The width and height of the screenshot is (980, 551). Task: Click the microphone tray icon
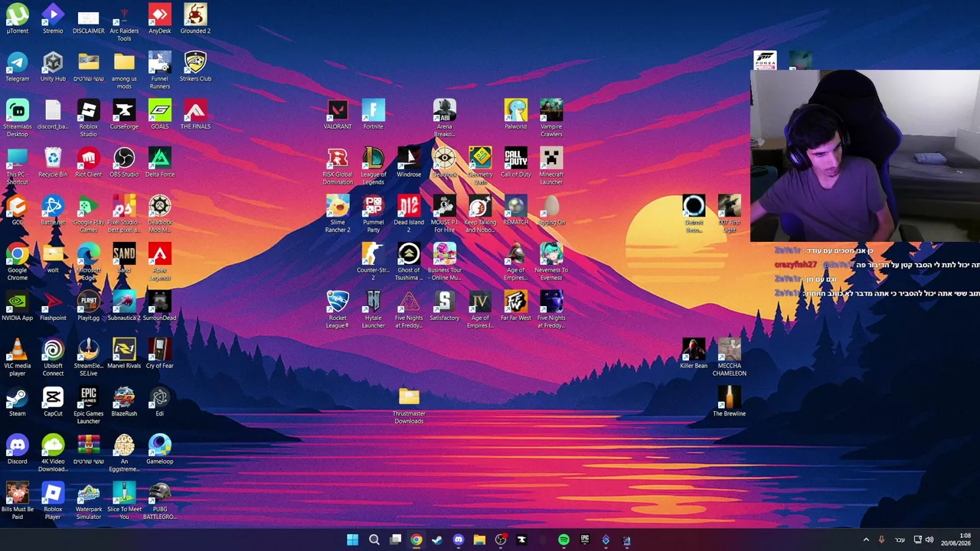coord(881,540)
